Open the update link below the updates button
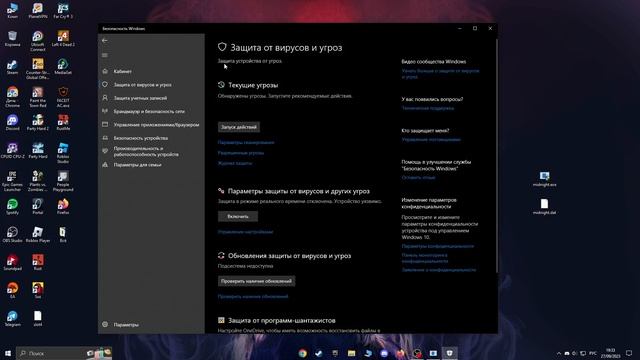The image size is (640, 360). click(x=253, y=297)
